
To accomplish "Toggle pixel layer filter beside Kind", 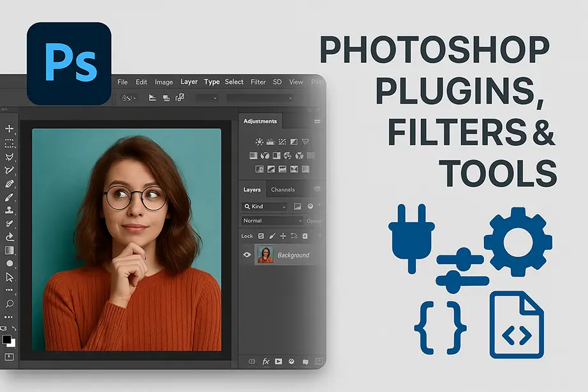I will [297, 206].
